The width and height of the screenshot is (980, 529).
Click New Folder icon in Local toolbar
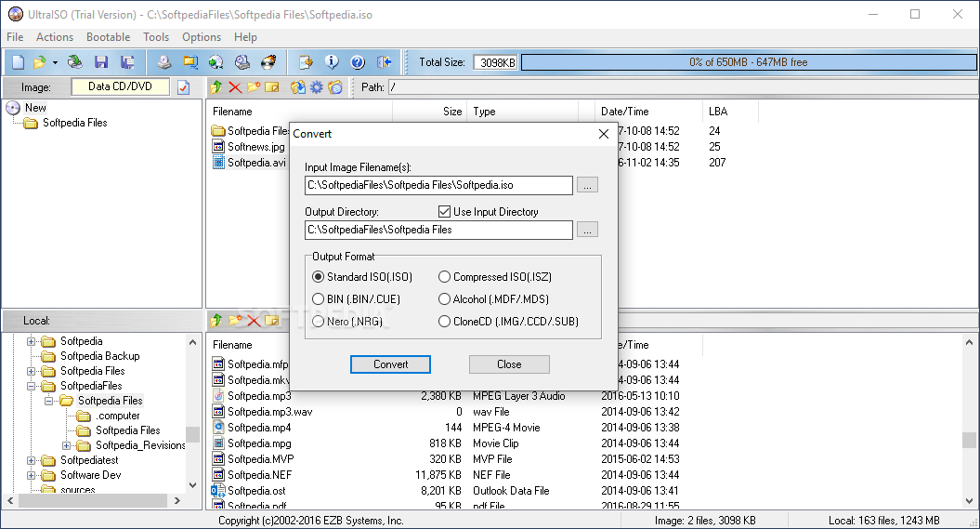(x=235, y=321)
